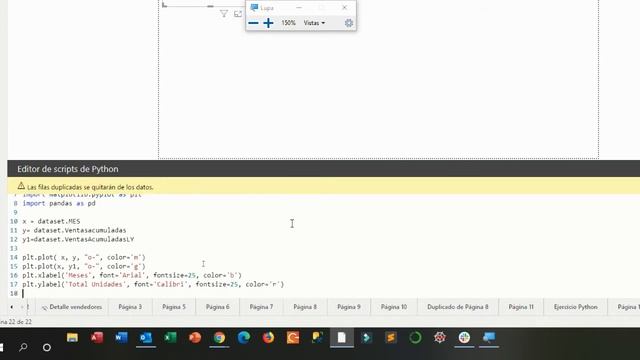Open the Lupa magnifier taskbar icon
This screenshot has width=640, height=360.
coord(489,338)
